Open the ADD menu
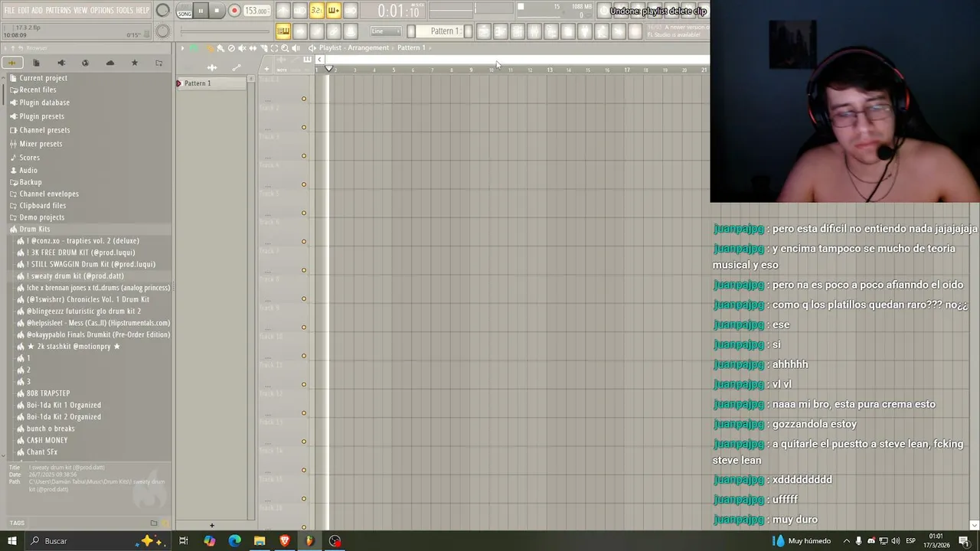The width and height of the screenshot is (980, 551). click(x=37, y=10)
